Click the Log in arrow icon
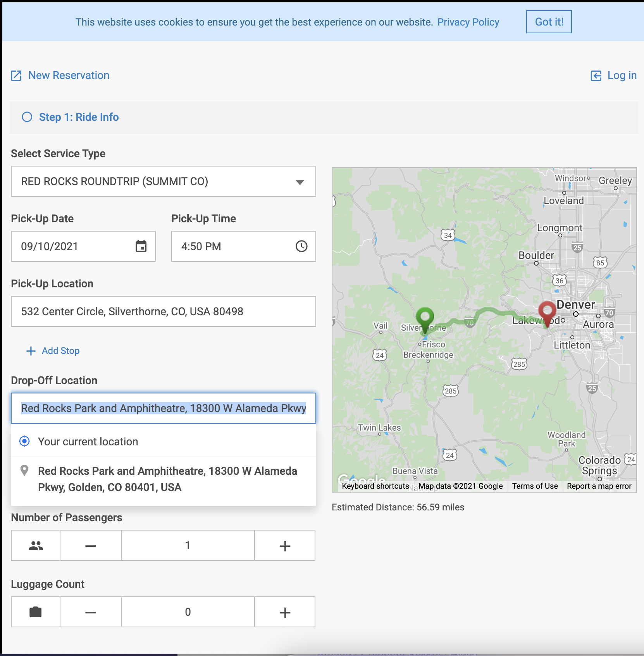The image size is (644, 656). pos(595,76)
